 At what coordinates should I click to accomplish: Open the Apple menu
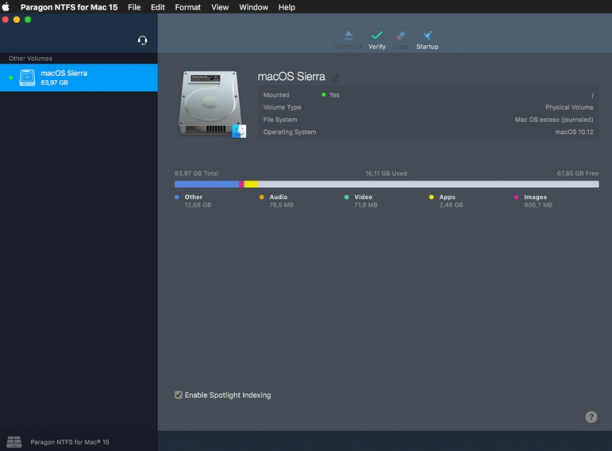(x=6, y=7)
